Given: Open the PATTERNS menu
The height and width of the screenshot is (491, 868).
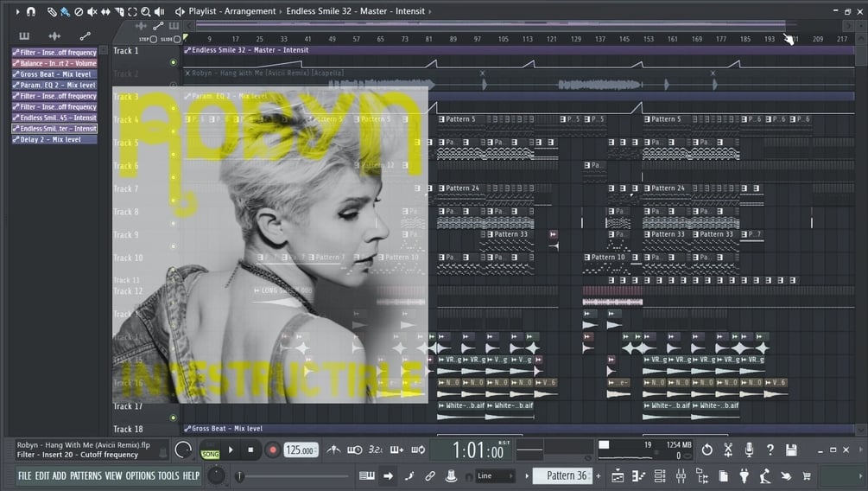Looking at the screenshot, I should 86,475.
